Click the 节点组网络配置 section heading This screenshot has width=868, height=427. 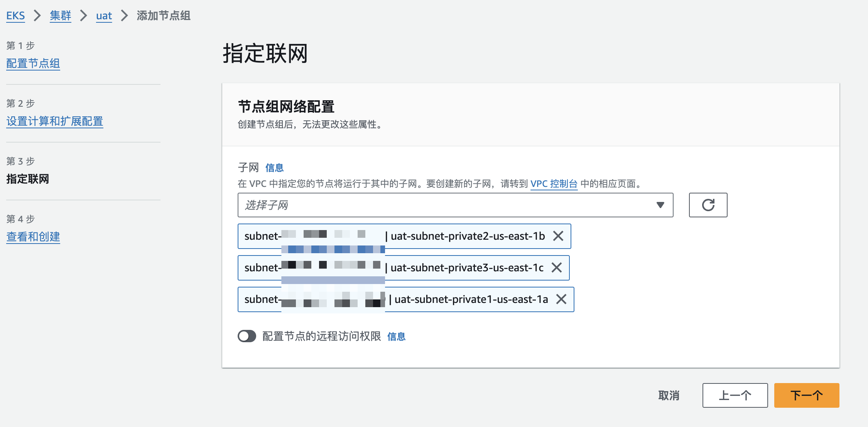pos(286,107)
